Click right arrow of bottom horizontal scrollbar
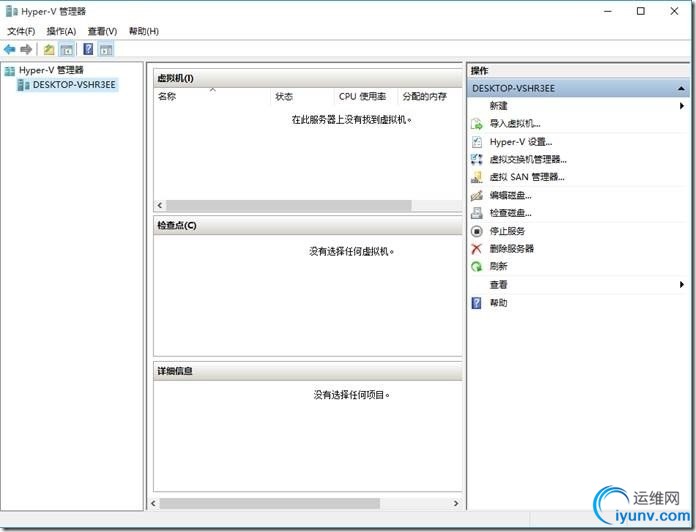The height and width of the screenshot is (532, 696). (x=456, y=503)
